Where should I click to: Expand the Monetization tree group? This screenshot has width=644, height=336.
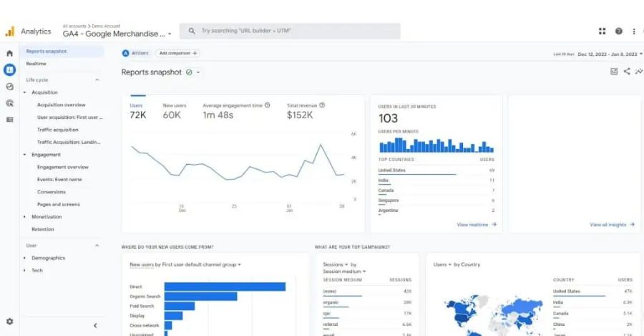coord(24,217)
